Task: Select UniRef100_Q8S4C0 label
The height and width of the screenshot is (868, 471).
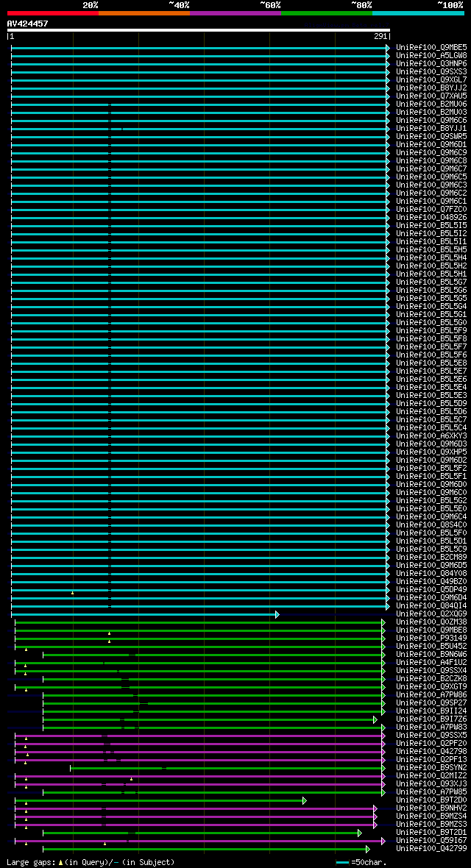Action: (432, 524)
